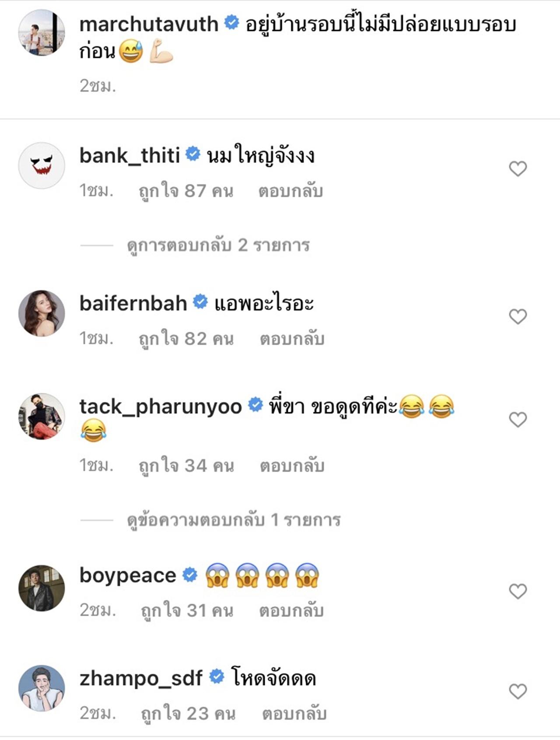
Task: Open zhampo_sdf's cartoon avatar
Action: tap(42, 688)
